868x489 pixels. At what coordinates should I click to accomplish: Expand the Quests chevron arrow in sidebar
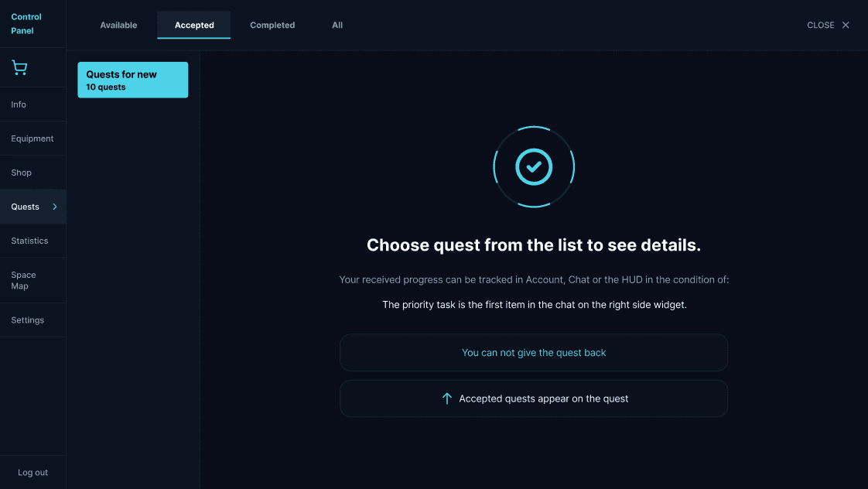pyautogui.click(x=55, y=207)
